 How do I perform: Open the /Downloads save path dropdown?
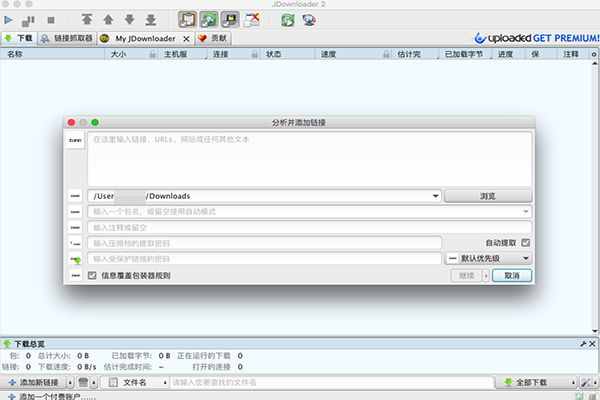[x=436, y=196]
